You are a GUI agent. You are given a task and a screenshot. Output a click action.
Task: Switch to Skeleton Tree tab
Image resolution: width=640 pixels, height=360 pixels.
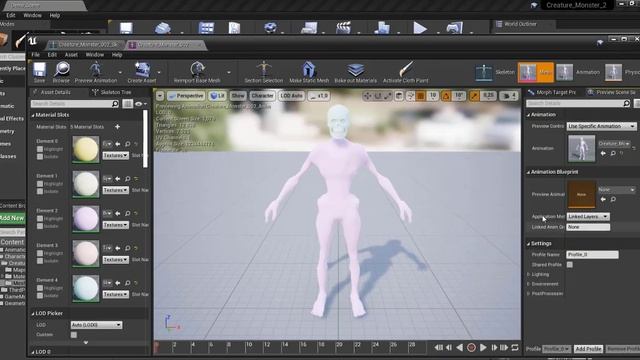pos(112,92)
